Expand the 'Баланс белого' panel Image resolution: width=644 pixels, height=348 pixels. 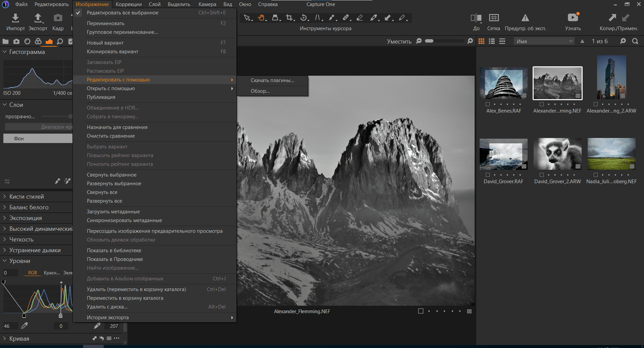[x=29, y=207]
